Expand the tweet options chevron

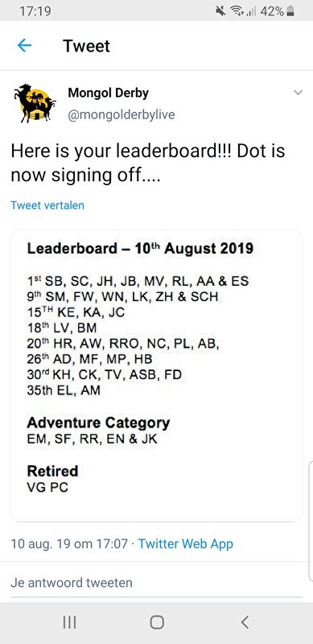pyautogui.click(x=299, y=93)
